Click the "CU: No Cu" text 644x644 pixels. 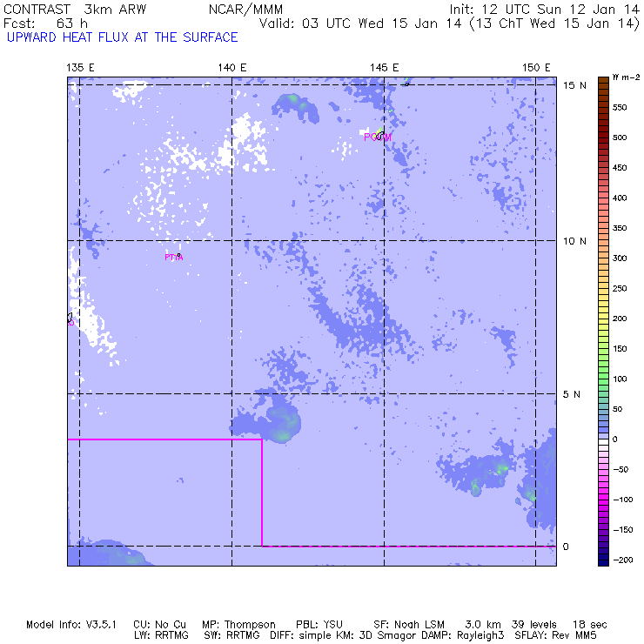pyautogui.click(x=159, y=625)
